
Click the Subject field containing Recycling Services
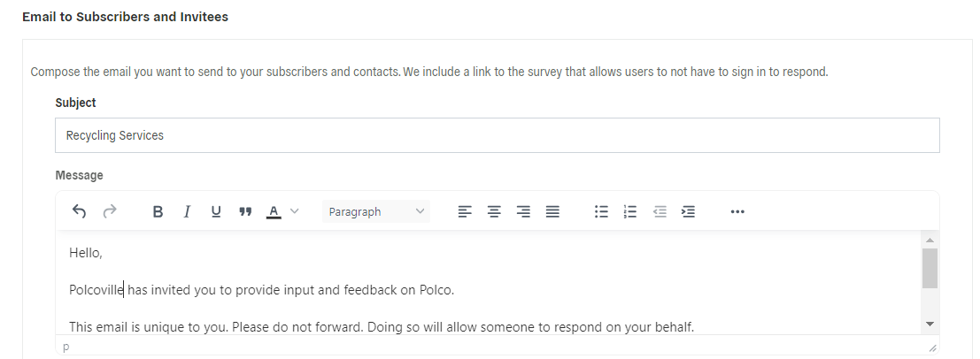tap(497, 135)
